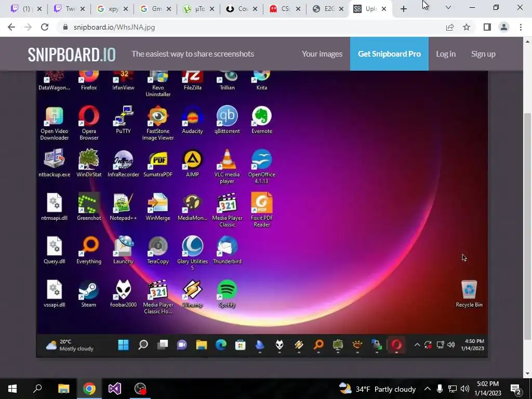Open the Your images link

(x=322, y=54)
